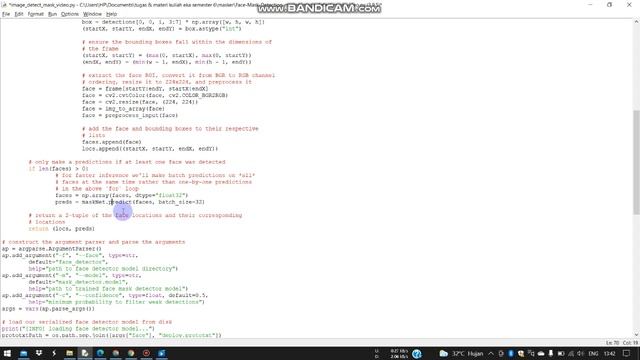Viewport: 640px width, 360px height.
Task: Click the blue question-mark help icon in the tray
Action: (417, 354)
